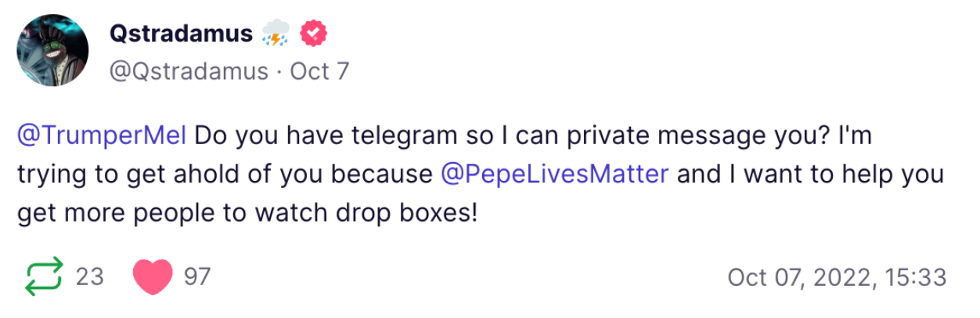Click the text want to help you
The height and width of the screenshot is (318, 980).
(x=859, y=174)
